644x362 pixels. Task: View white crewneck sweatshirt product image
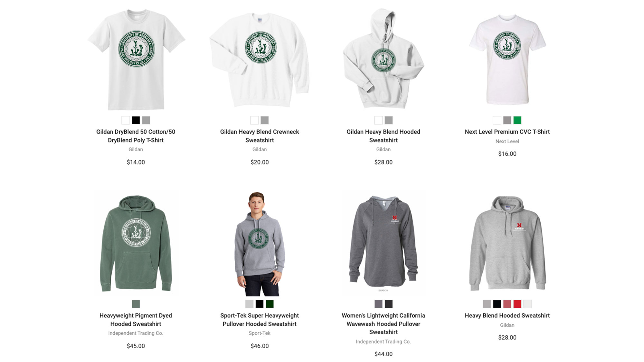[260, 60]
